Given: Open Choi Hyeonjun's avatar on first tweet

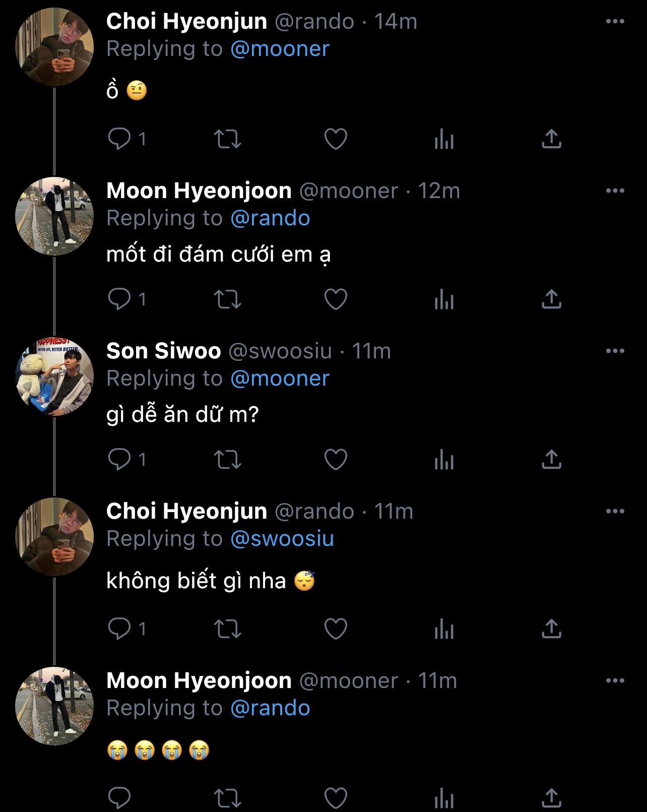Looking at the screenshot, I should pyautogui.click(x=54, y=47).
